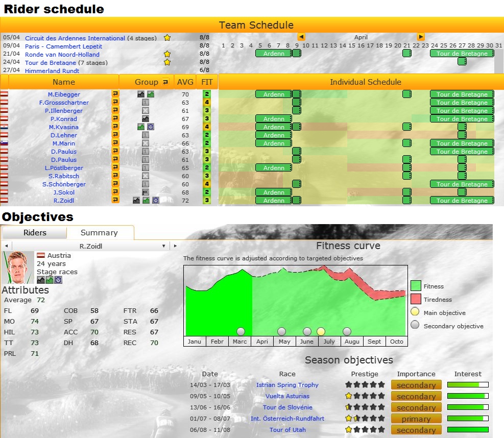Toggle importance of Int. Österreich-Rundfahrt from primary
This screenshot has width=504, height=438.
[x=416, y=419]
